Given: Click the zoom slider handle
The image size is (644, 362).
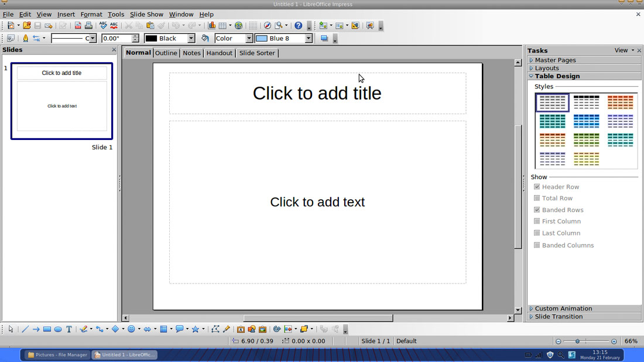Looking at the screenshot, I should click(x=577, y=341).
